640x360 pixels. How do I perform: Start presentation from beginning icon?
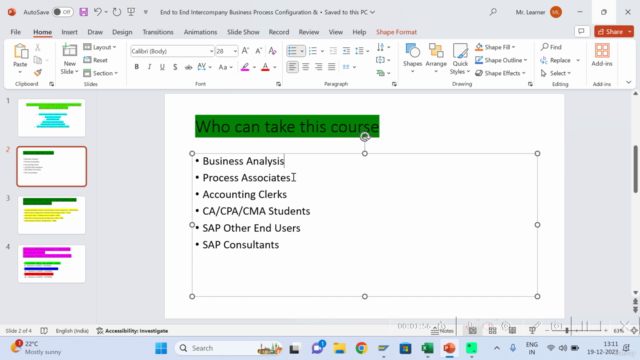[131, 12]
